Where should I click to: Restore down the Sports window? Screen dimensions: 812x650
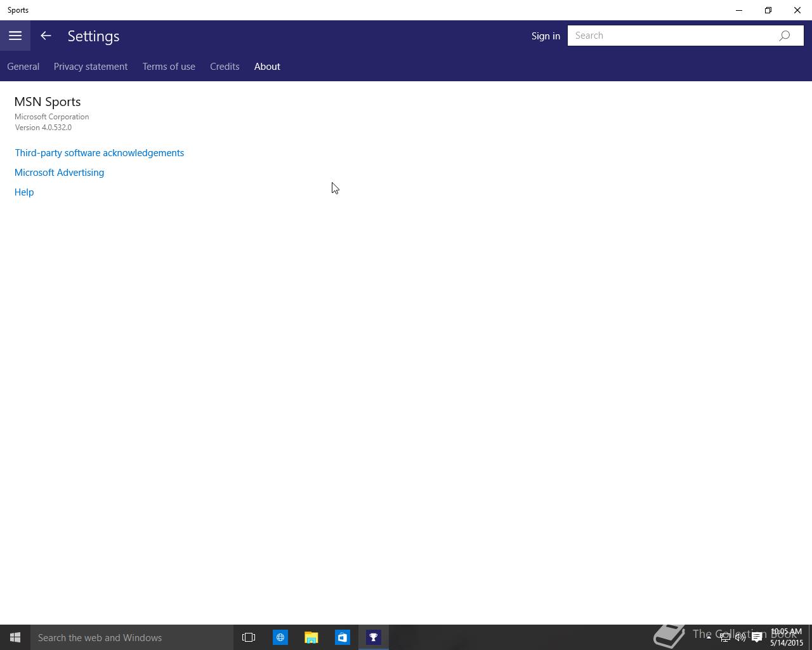click(x=768, y=10)
